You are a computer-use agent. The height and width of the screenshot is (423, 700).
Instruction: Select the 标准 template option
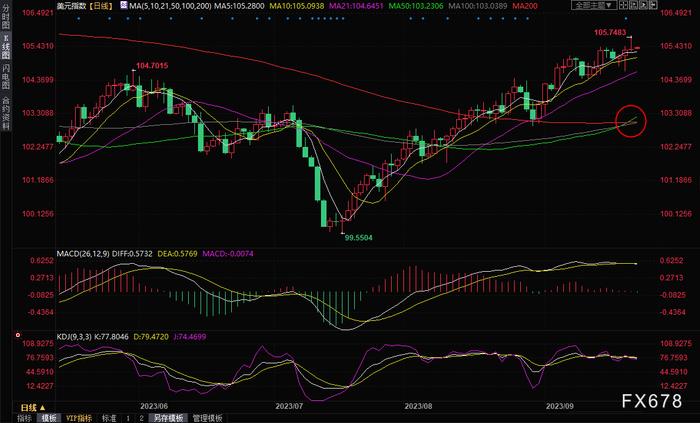[x=109, y=418]
